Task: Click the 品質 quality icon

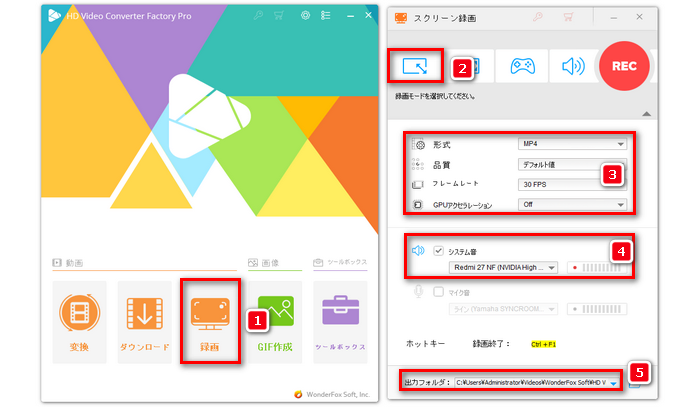Action: 418,164
